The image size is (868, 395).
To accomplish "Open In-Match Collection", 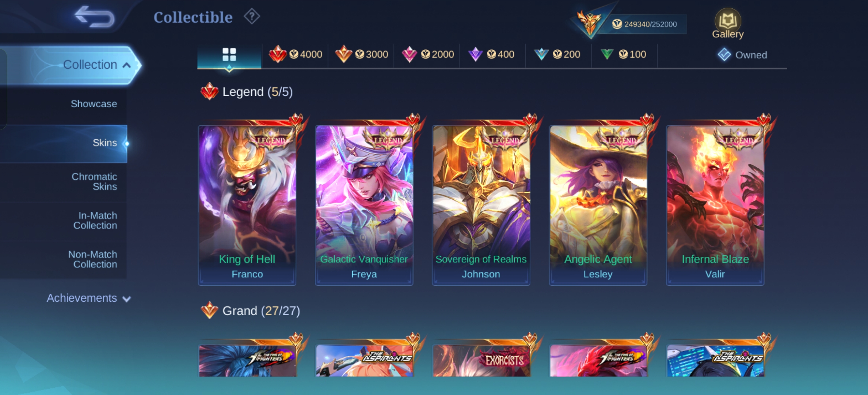I will coord(95,221).
